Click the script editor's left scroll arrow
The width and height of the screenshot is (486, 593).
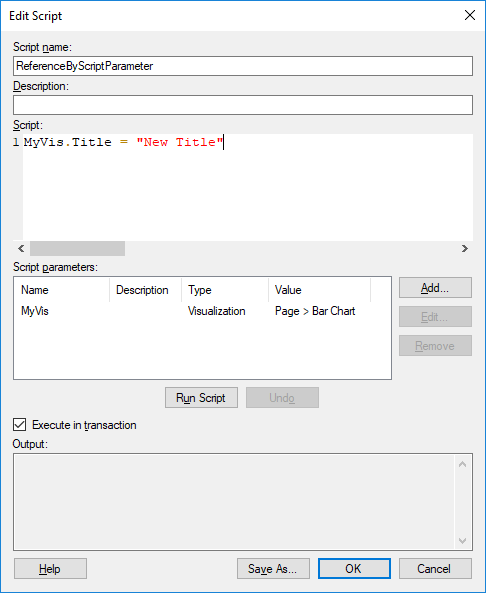tap(22, 248)
